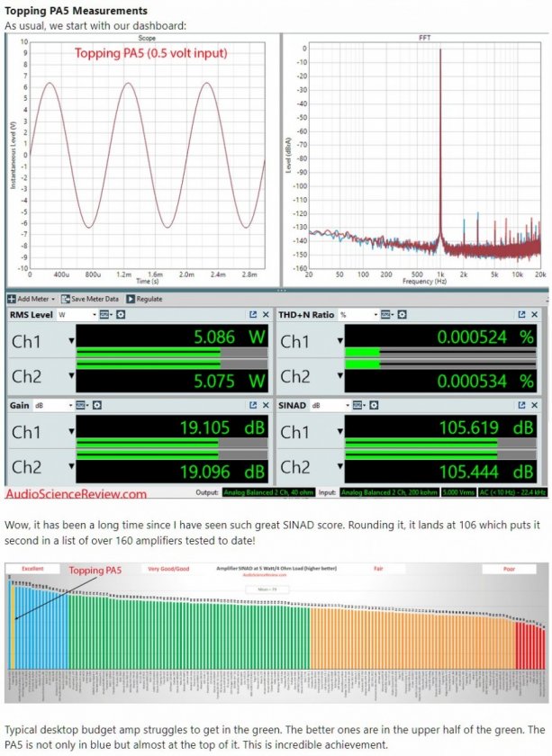Click the Gain meter title
552x756 pixels.
19,406
